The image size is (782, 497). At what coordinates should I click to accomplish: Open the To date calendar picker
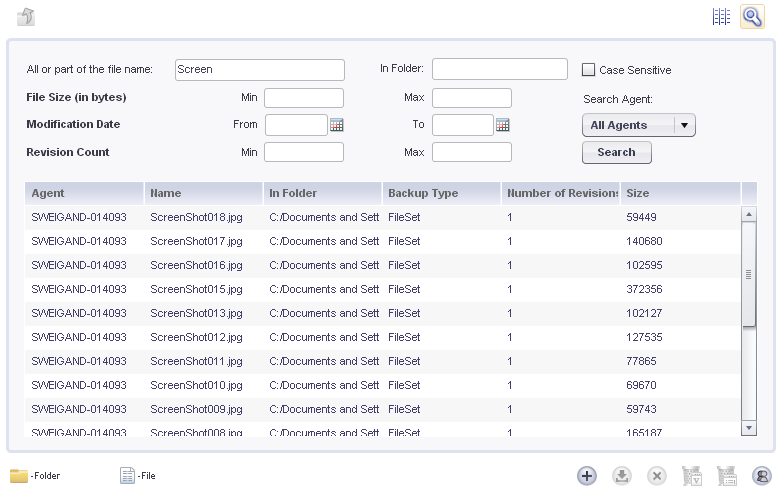coord(503,125)
